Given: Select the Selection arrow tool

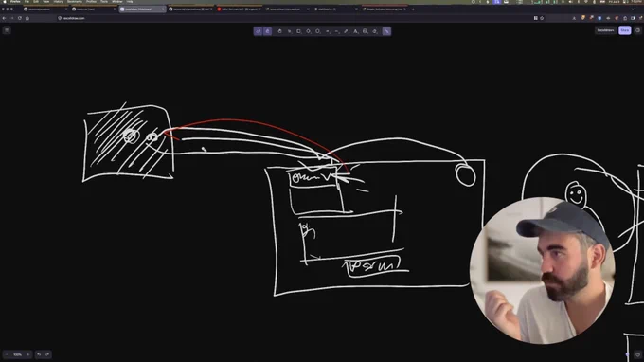Looking at the screenshot, I should (289, 31).
